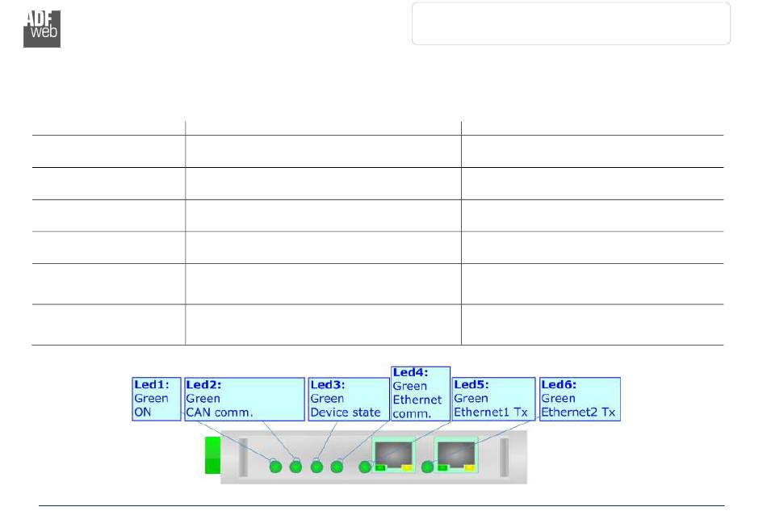This screenshot has width=767, height=532.
Task: Select the "Led5: Green Ethernet1 Tx" label box
Action: (493, 399)
